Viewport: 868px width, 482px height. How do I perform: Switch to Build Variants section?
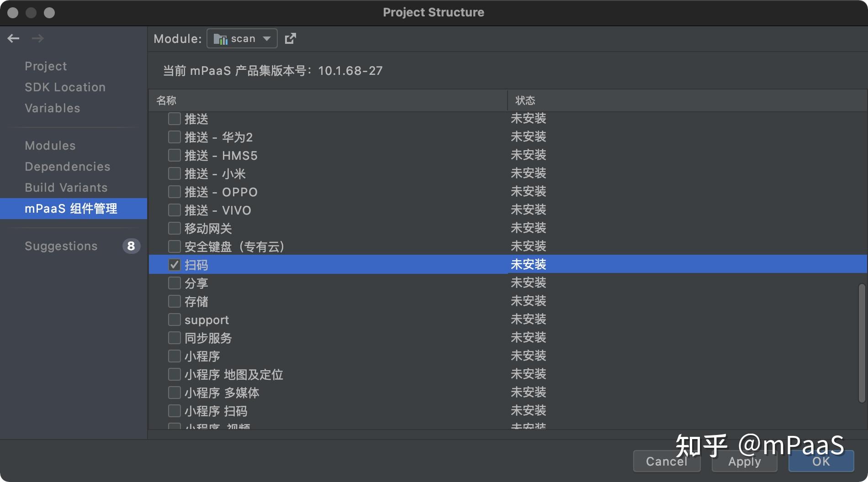click(x=66, y=187)
